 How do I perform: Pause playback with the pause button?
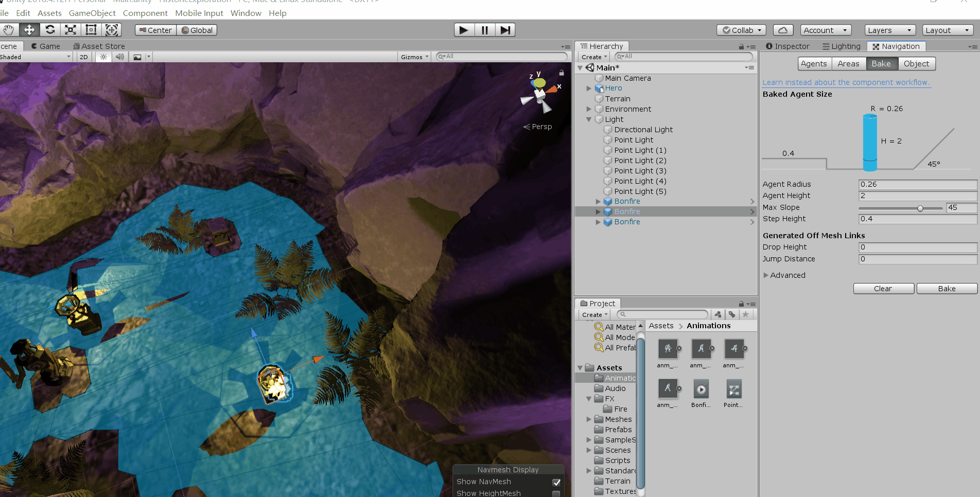coord(484,29)
